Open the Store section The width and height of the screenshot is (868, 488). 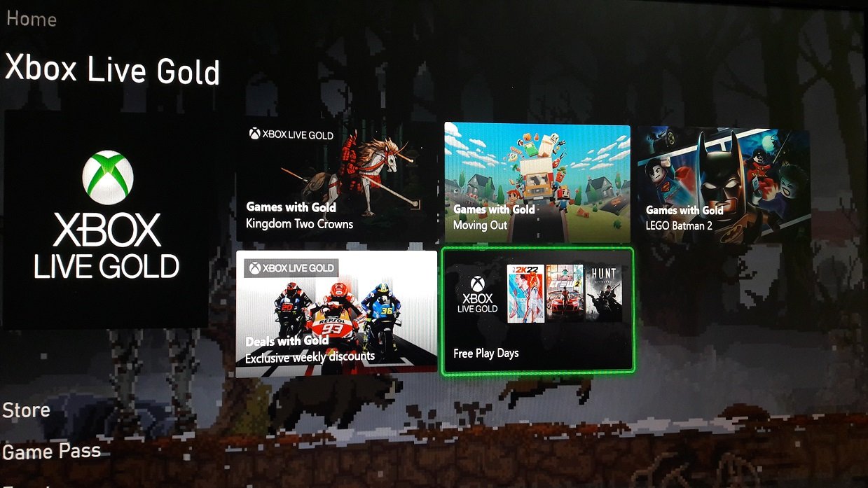click(27, 410)
